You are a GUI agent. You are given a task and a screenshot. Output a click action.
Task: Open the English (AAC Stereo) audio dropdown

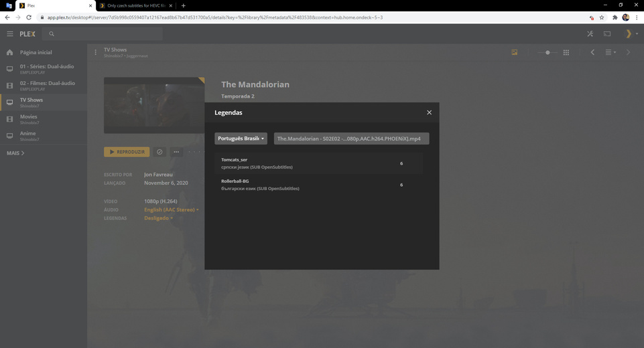coord(172,209)
